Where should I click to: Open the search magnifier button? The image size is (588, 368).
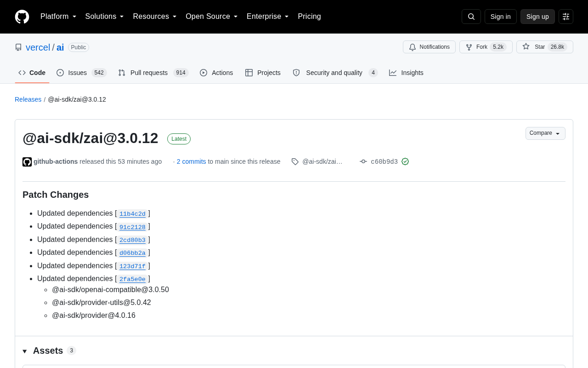[x=471, y=17]
